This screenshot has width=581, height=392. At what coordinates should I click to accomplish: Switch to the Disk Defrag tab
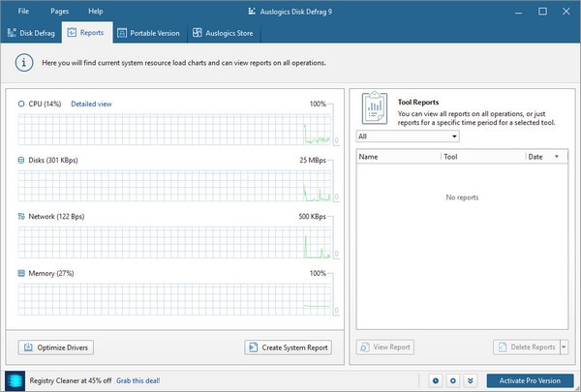pyautogui.click(x=31, y=33)
